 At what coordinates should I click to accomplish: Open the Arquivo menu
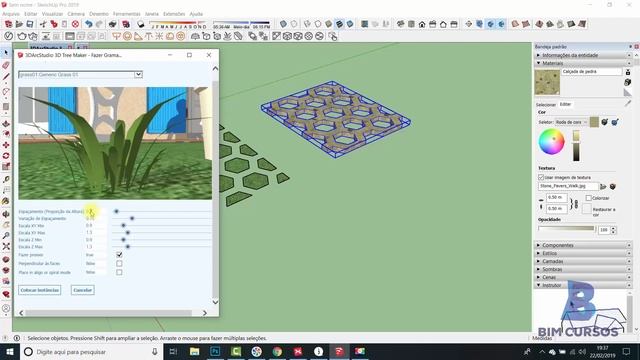coord(11,14)
